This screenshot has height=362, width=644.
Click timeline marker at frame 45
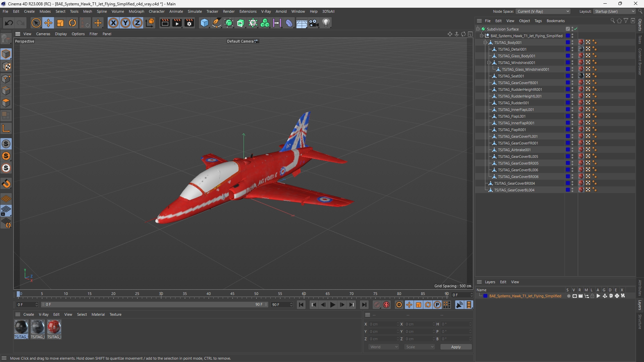[232, 294]
